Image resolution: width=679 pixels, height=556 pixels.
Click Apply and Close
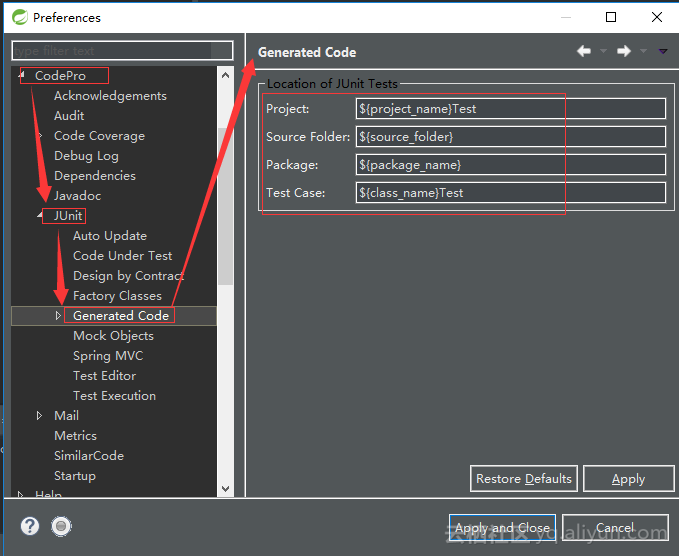(502, 527)
